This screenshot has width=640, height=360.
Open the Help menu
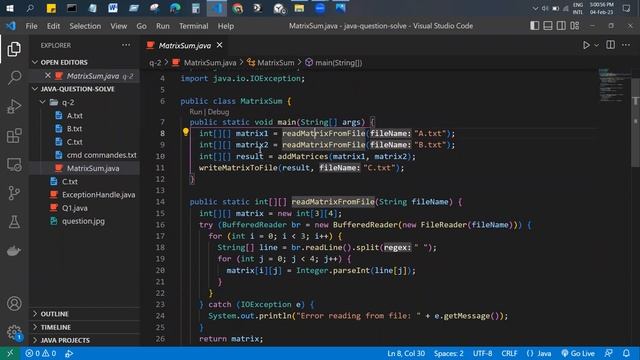[x=225, y=26]
